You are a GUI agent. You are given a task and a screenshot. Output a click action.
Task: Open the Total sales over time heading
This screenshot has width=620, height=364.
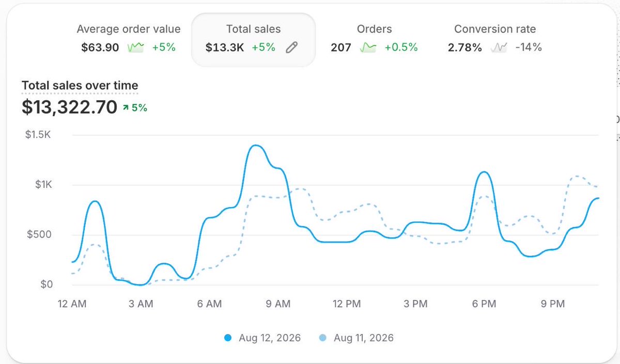click(80, 86)
